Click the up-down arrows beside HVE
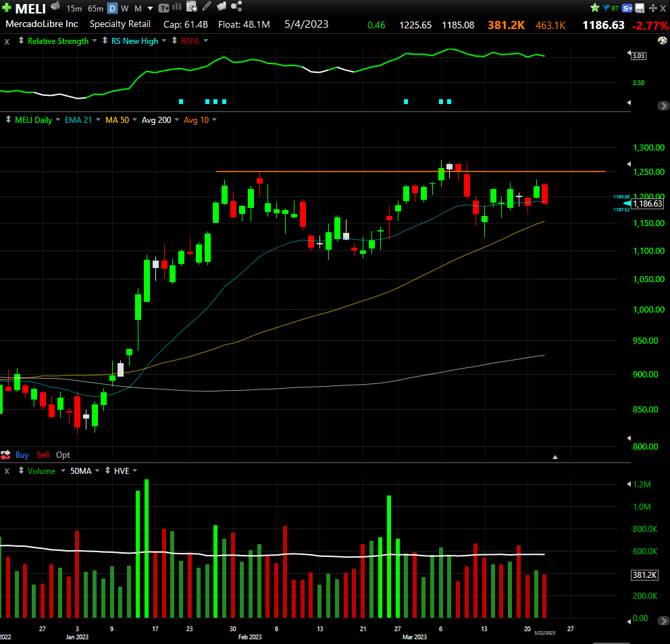This screenshot has height=644, width=670. pyautogui.click(x=107, y=471)
